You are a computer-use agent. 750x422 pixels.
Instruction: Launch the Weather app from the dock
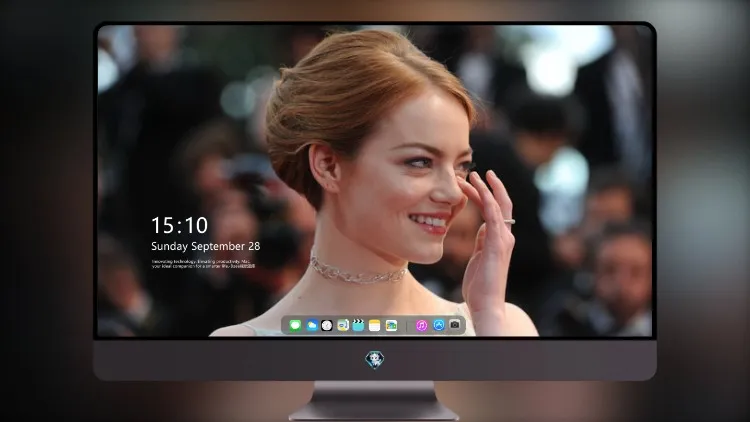[x=311, y=325]
